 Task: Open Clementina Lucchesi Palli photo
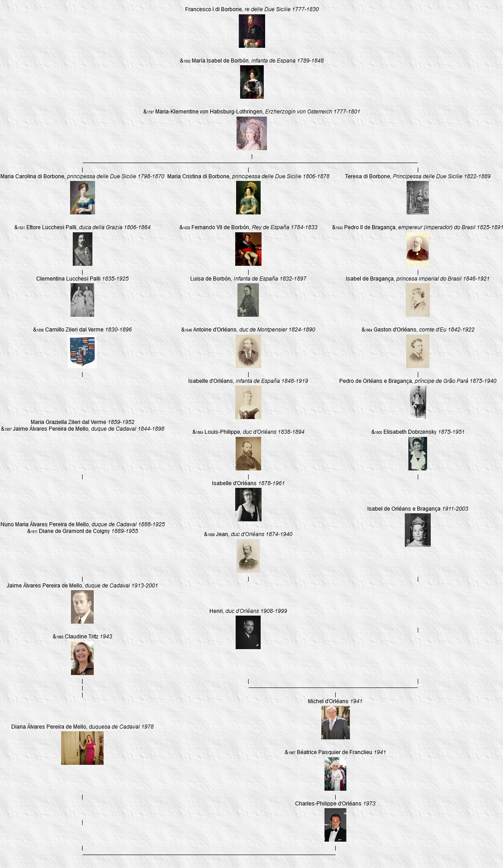(83, 300)
